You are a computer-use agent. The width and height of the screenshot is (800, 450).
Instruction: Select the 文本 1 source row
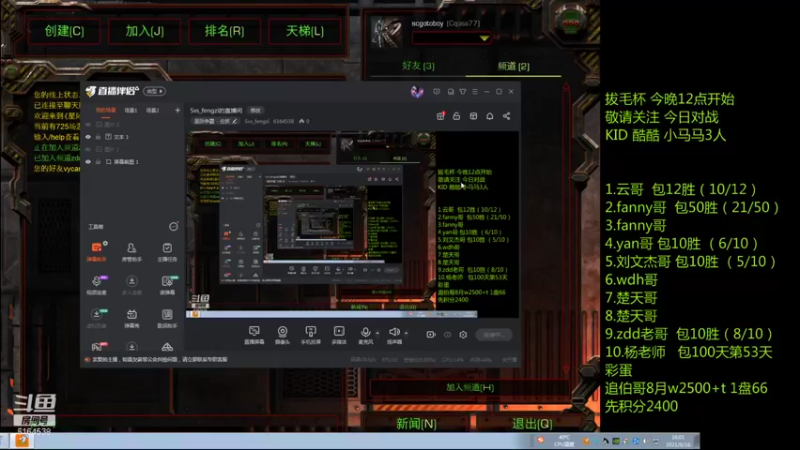tap(133, 137)
